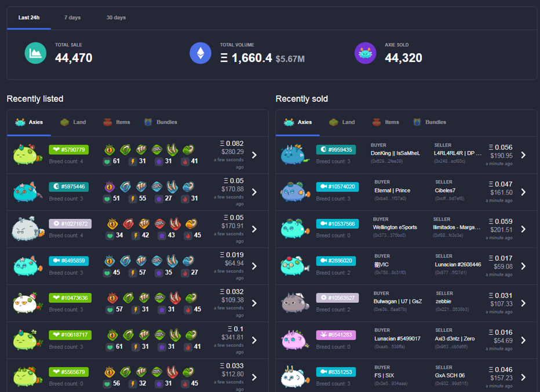Image resolution: width=540 pixels, height=392 pixels.
Task: Click the grey sold Axie #10563527 thumbnail
Action: tap(295, 303)
